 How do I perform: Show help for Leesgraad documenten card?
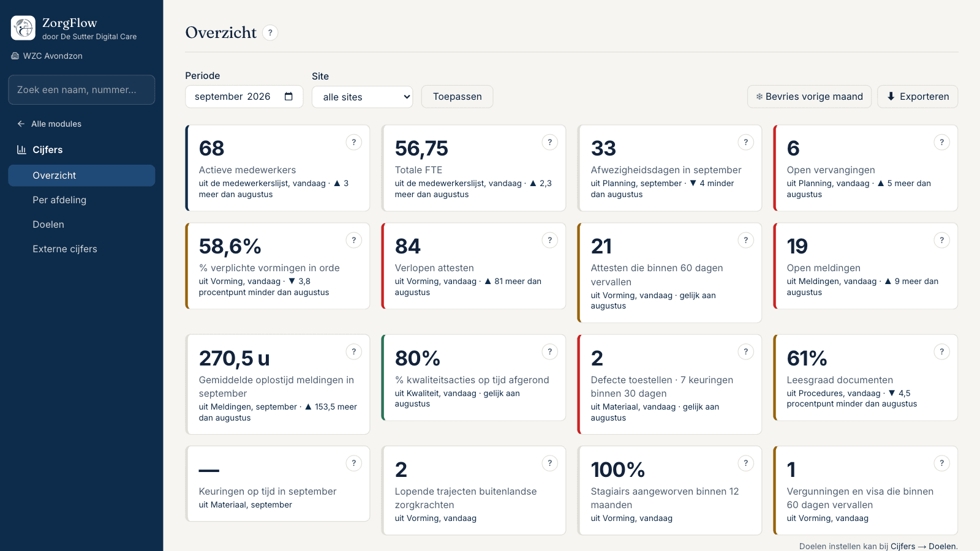pos(941,351)
